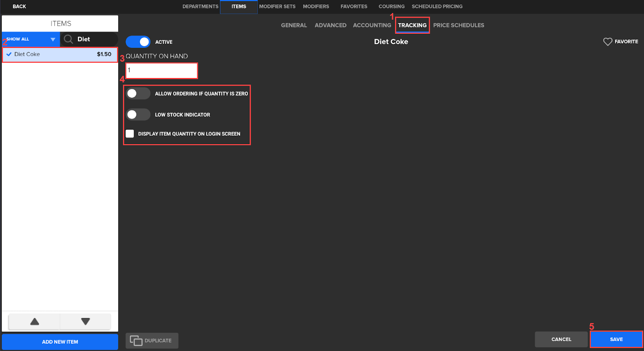Viewport: 644px width, 351px height.
Task: Enable Allow Ordering If Quantity Is Zero
Action: (x=138, y=93)
